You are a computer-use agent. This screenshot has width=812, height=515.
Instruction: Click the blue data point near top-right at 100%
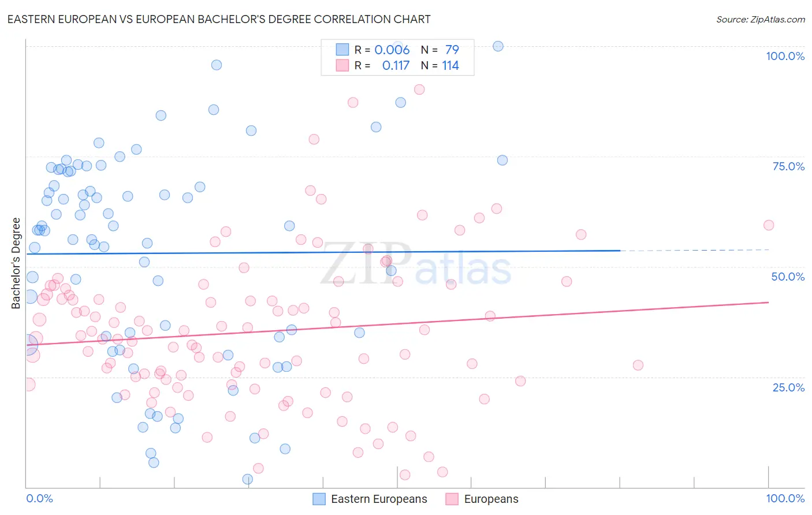click(x=498, y=46)
